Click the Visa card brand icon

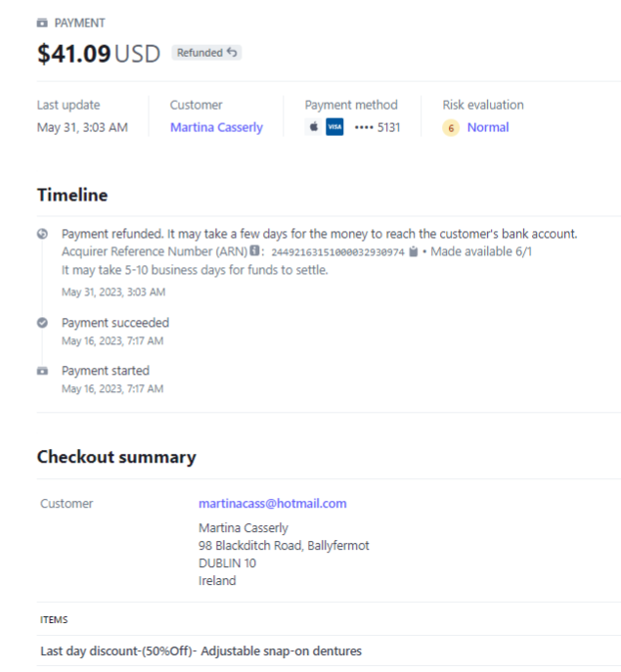pos(334,127)
